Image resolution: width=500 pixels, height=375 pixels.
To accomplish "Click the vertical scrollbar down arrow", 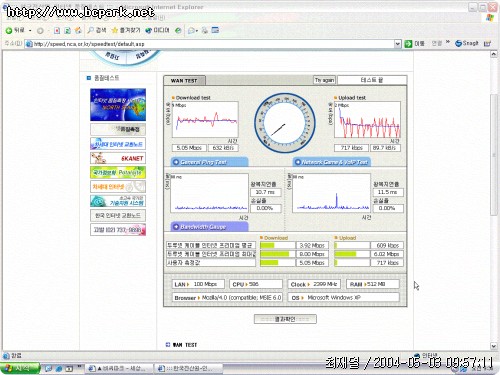I will (494, 346).
